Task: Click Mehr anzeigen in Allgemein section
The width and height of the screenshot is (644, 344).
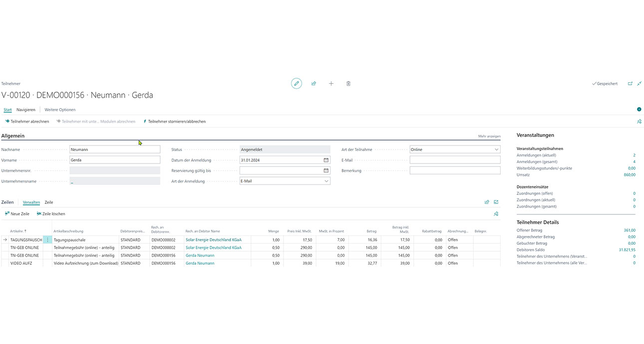Action: pos(489,136)
